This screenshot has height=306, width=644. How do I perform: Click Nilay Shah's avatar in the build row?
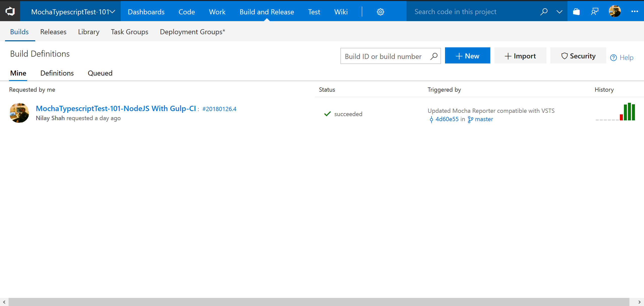[x=19, y=113]
